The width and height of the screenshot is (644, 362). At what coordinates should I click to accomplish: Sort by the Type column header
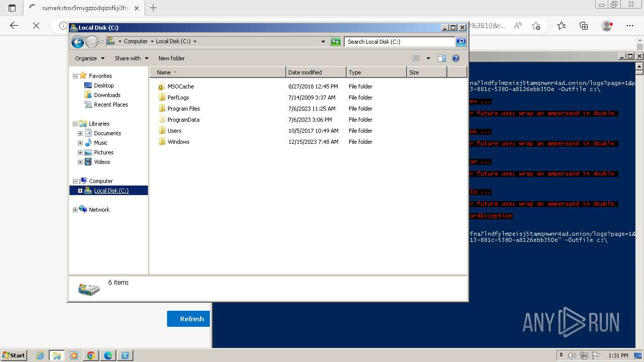pos(376,72)
